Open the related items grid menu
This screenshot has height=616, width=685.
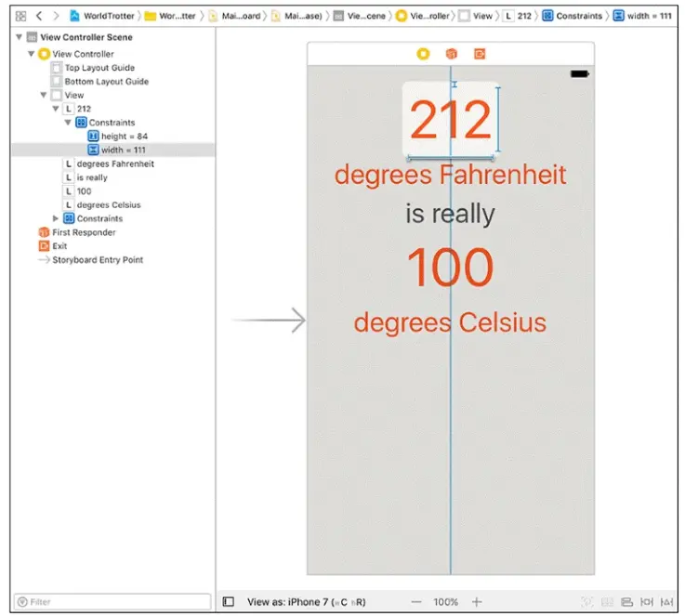click(x=20, y=16)
